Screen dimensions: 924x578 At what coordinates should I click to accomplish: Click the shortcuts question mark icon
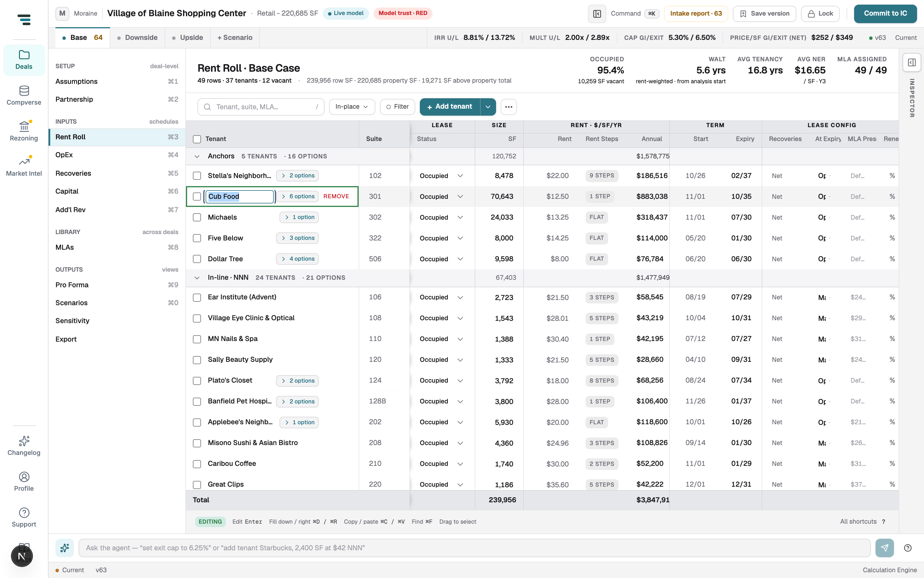click(884, 521)
